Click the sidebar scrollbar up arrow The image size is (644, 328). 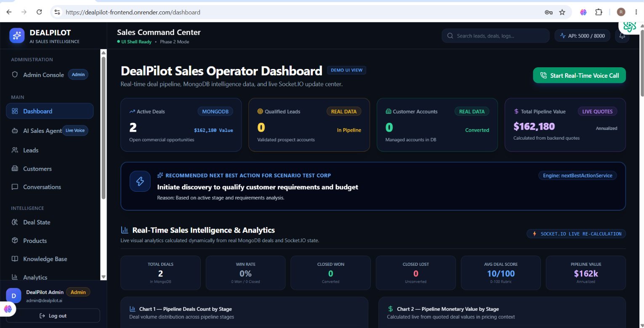coord(104,53)
